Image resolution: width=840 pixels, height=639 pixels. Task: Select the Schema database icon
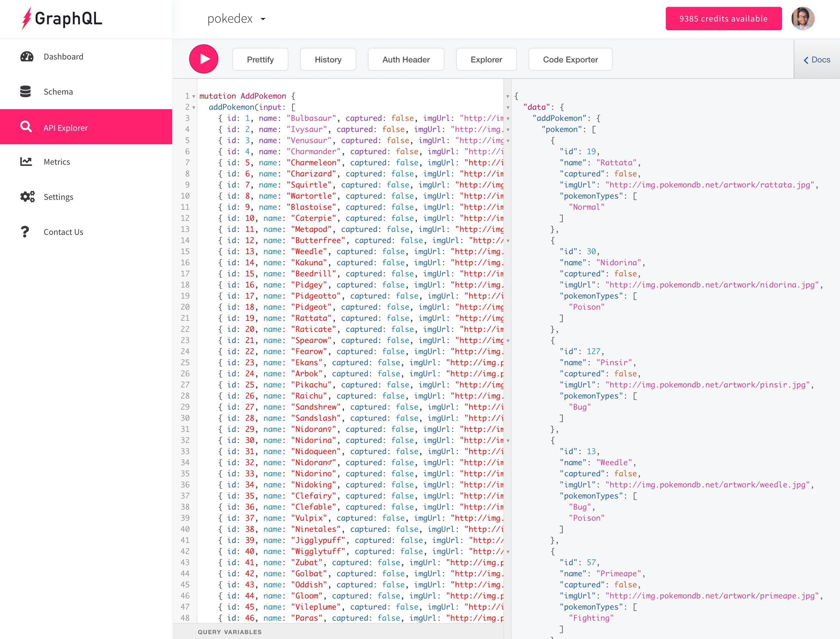coord(25,92)
